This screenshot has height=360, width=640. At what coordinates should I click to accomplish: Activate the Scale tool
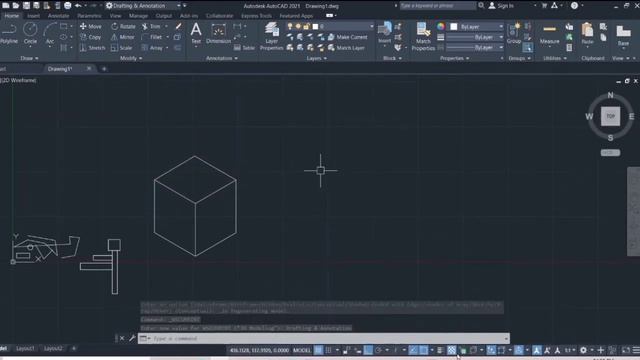point(122,48)
